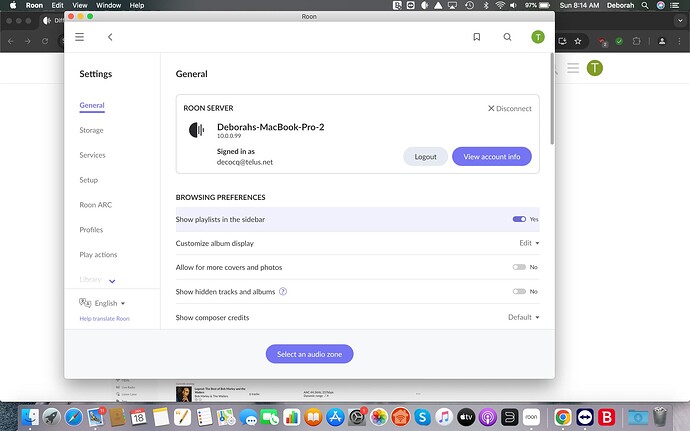Image resolution: width=690 pixels, height=431 pixels.
Task: Click View account info button
Action: coord(492,156)
